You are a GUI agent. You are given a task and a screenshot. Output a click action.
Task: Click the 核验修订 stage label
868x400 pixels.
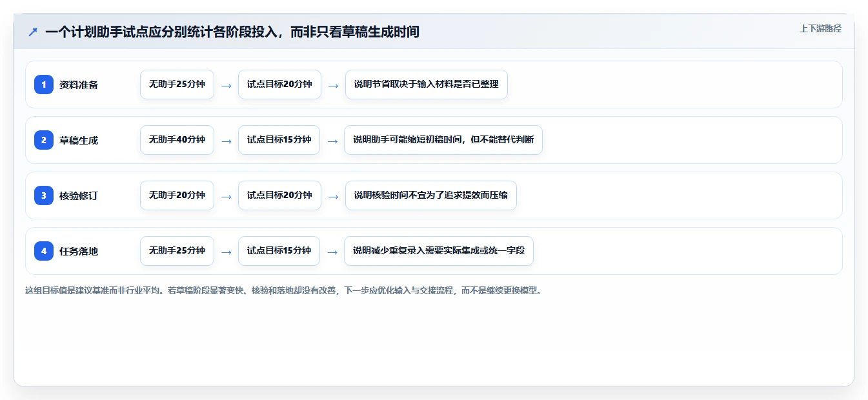79,195
